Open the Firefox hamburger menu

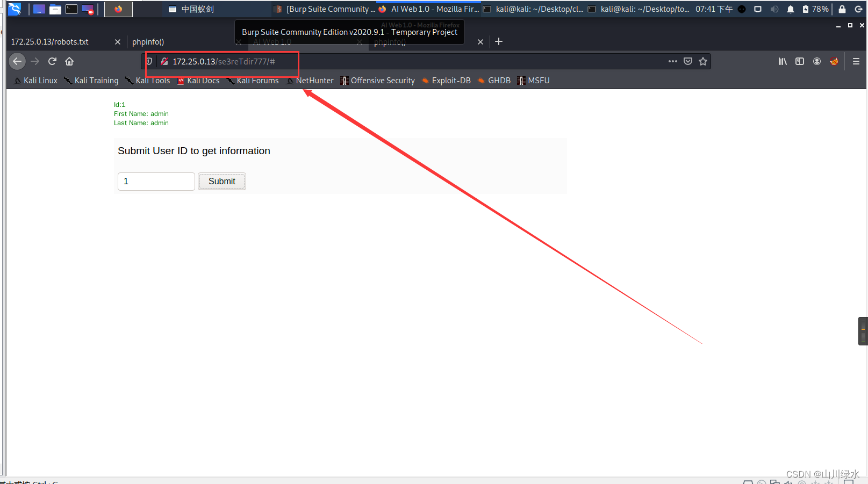pyautogui.click(x=856, y=61)
